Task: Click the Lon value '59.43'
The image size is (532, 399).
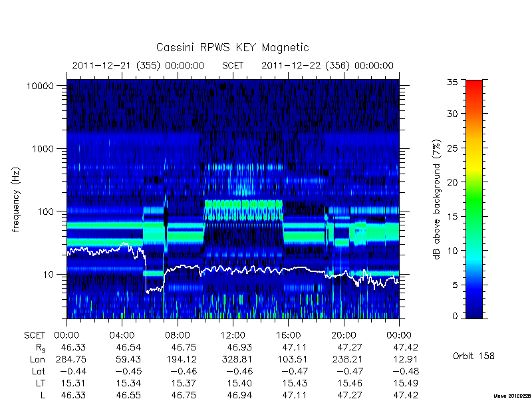Action: point(128,360)
